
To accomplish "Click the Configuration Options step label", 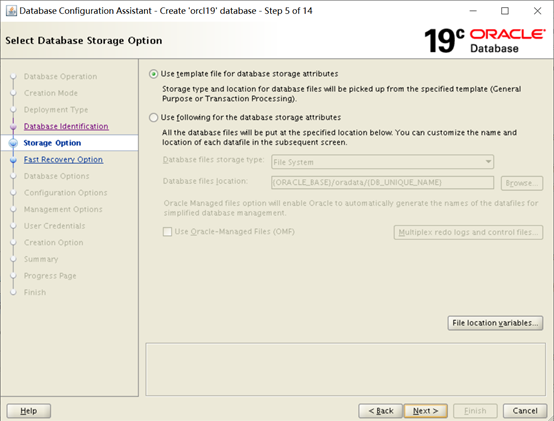I will 65,193.
